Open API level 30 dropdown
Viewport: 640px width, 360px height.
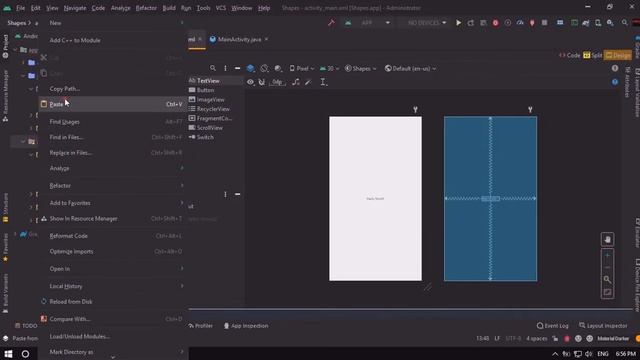329,69
